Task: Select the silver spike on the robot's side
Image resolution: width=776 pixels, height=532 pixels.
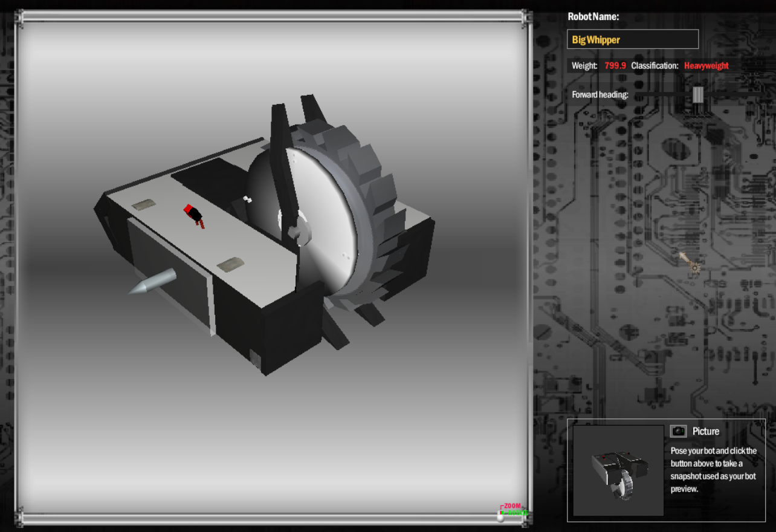Action: [x=154, y=282]
